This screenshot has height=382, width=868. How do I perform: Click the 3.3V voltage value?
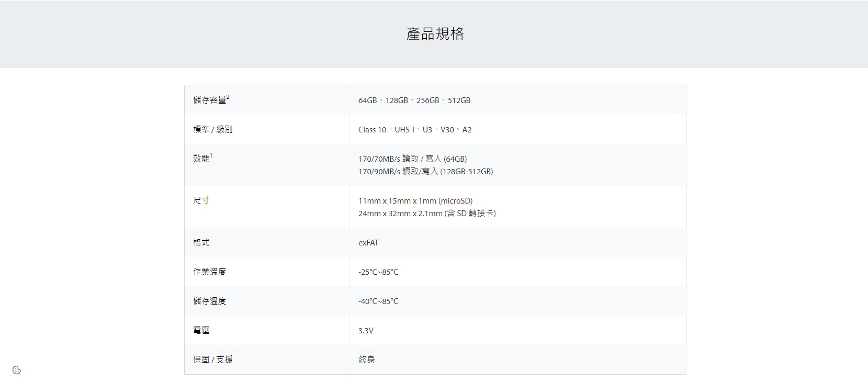click(366, 331)
